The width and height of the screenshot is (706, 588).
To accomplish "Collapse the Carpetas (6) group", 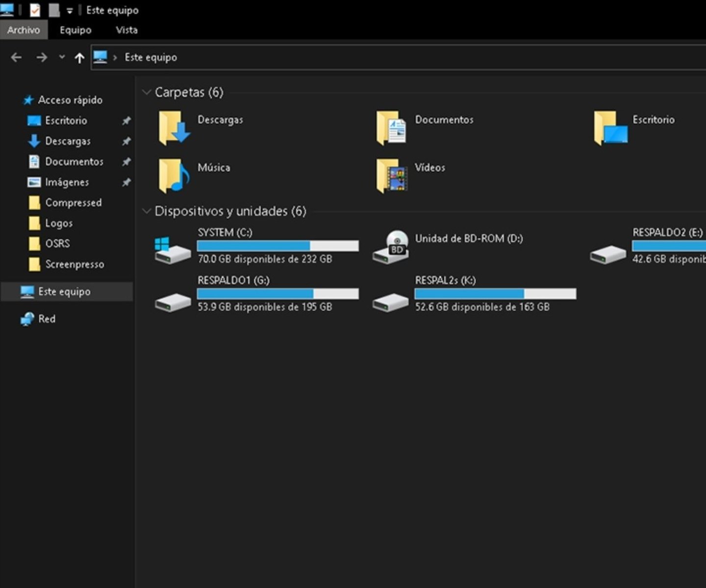I will tap(146, 92).
